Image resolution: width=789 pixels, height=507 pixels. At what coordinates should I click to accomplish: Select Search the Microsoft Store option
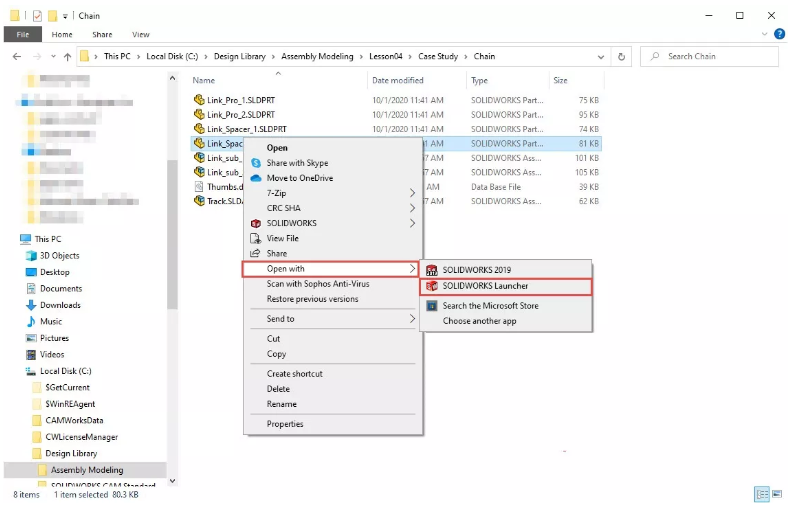pyautogui.click(x=491, y=305)
